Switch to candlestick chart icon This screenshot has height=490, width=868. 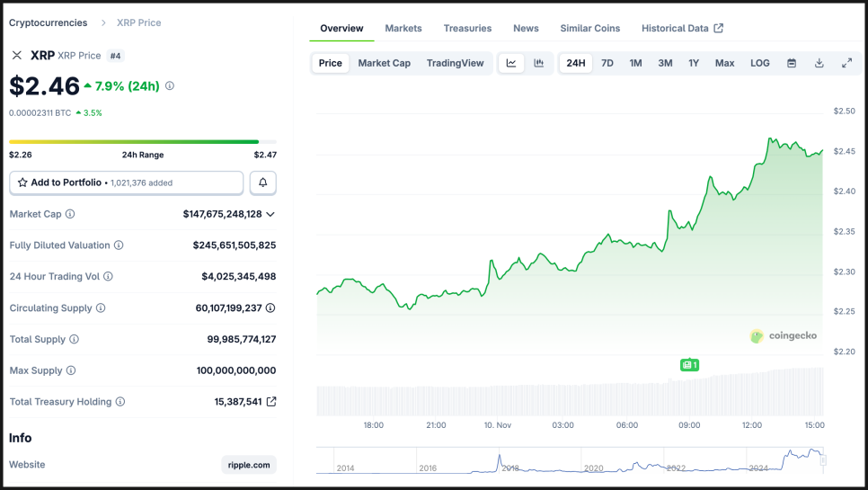tap(539, 63)
